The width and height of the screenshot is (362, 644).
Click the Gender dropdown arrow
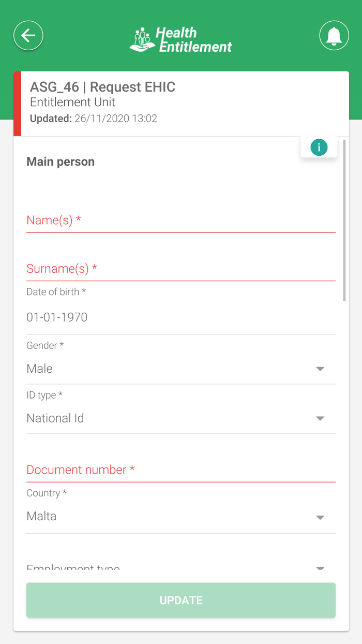[x=320, y=369]
